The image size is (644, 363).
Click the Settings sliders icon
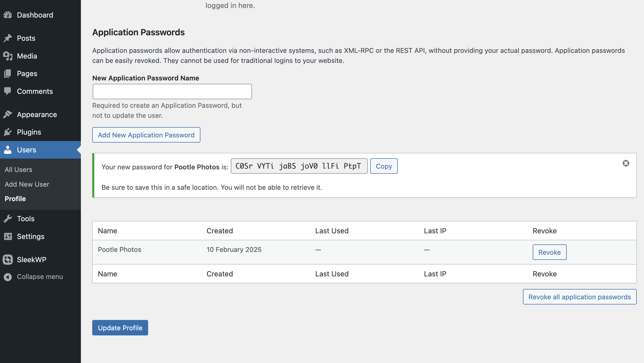(x=8, y=236)
